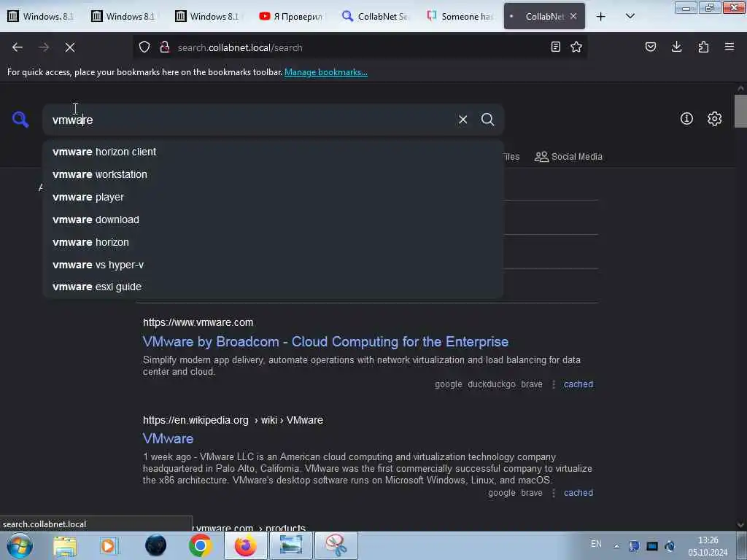Open the padlock site security info
The width and height of the screenshot is (747, 560).
point(165,47)
